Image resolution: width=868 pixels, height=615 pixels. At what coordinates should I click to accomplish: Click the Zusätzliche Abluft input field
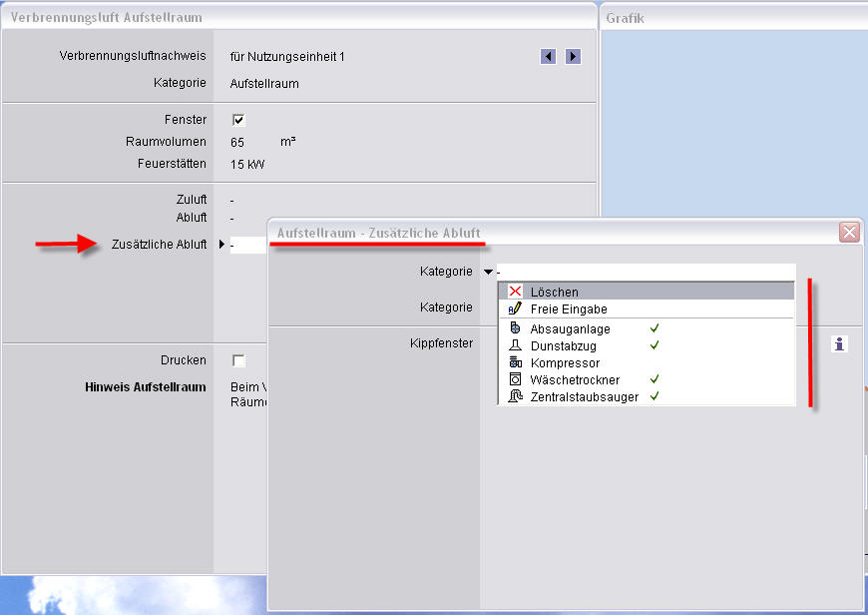point(247,246)
